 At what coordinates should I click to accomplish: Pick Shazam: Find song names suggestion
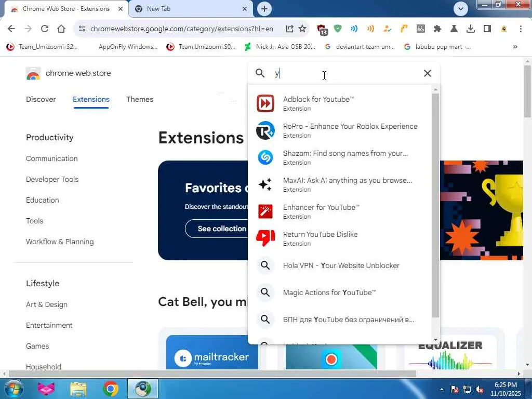coord(340,157)
